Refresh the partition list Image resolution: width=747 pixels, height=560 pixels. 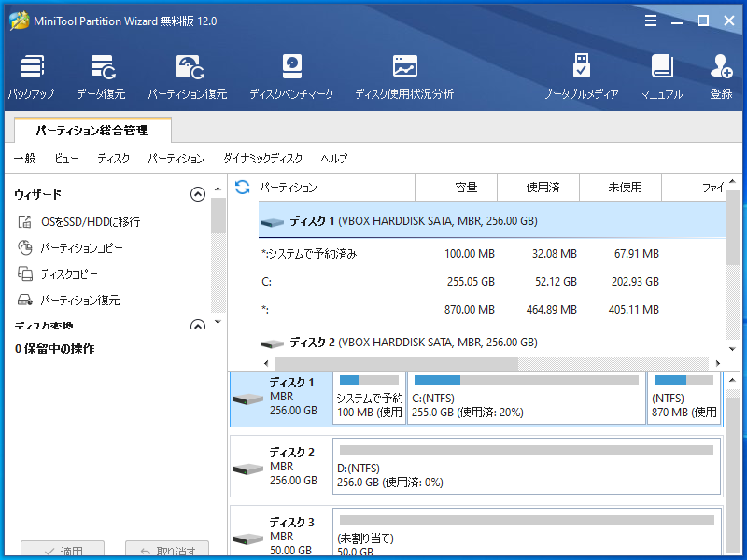242,188
